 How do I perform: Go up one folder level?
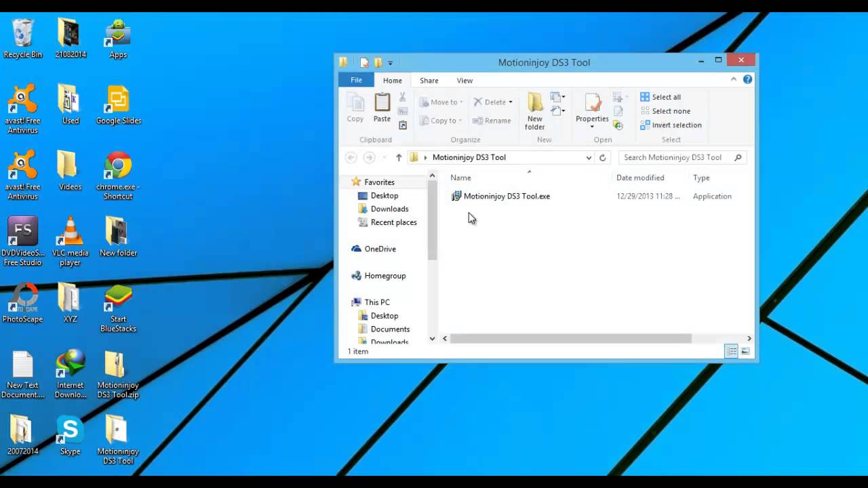pyautogui.click(x=398, y=157)
